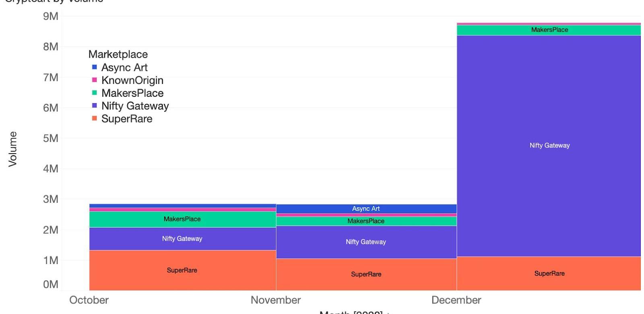Click the Volume y-axis title
Image resolution: width=644 pixels, height=314 pixels.
tap(13, 149)
